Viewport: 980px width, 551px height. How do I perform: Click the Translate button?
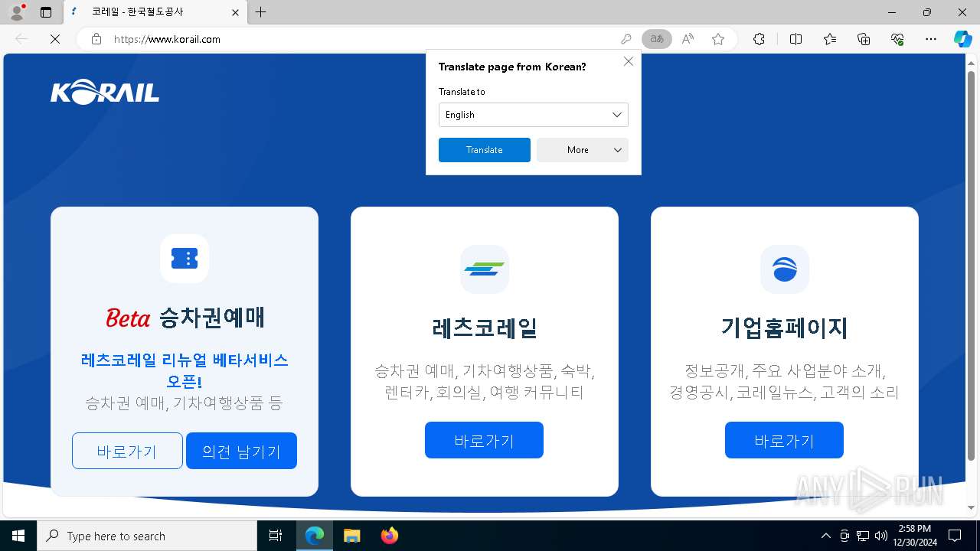pos(485,150)
